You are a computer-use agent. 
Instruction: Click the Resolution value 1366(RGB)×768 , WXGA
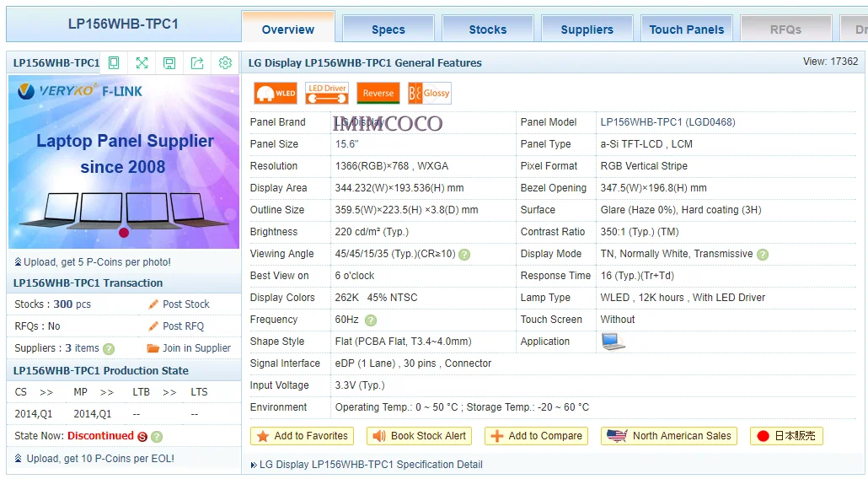[x=391, y=166]
